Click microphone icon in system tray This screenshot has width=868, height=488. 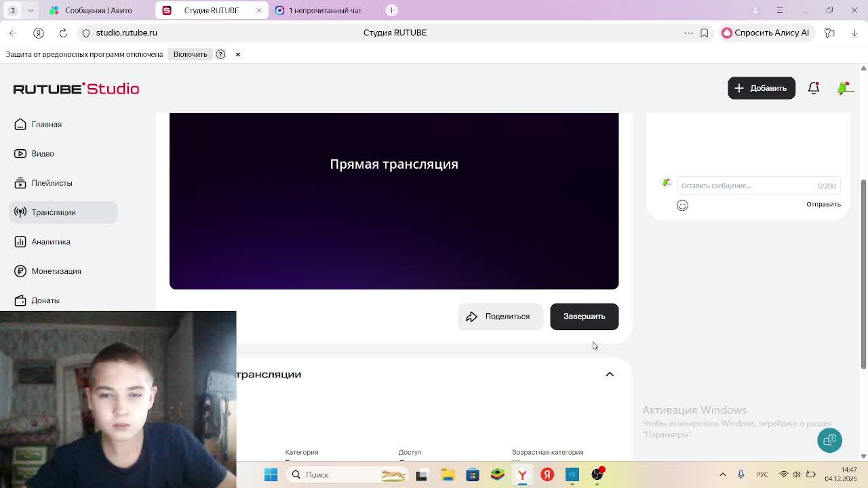click(x=741, y=474)
